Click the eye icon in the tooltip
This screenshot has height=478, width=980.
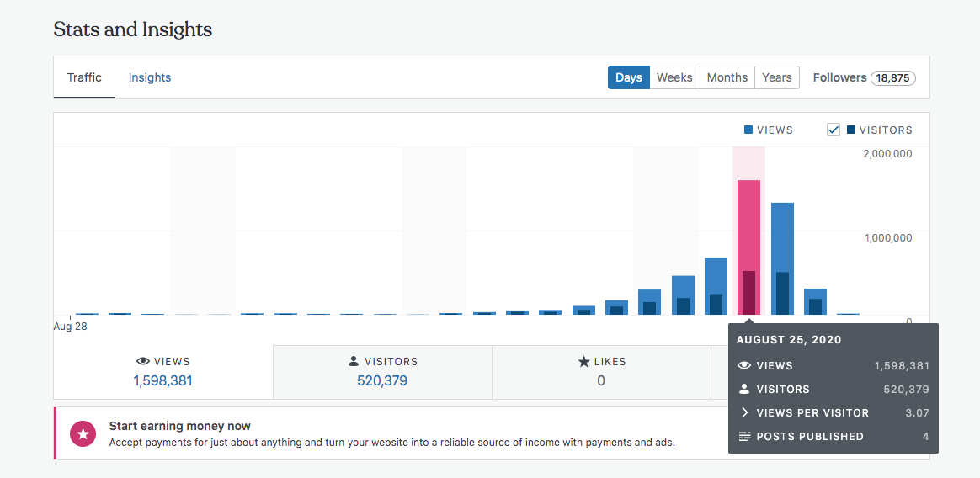pyautogui.click(x=744, y=366)
